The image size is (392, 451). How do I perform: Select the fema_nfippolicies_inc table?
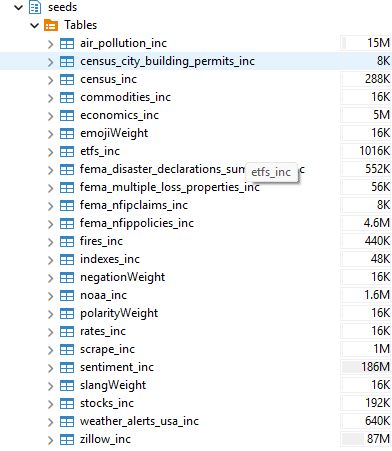pos(137,223)
